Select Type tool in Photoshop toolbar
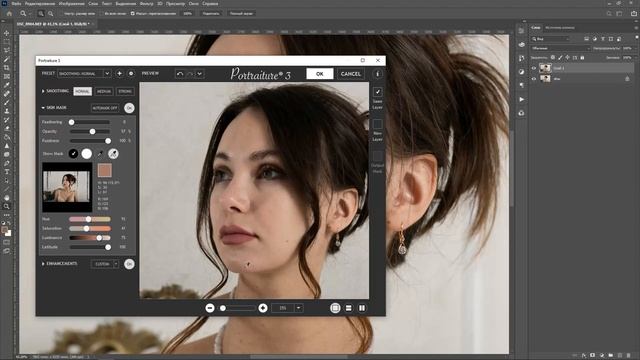The width and height of the screenshot is (640, 360). coord(7,171)
